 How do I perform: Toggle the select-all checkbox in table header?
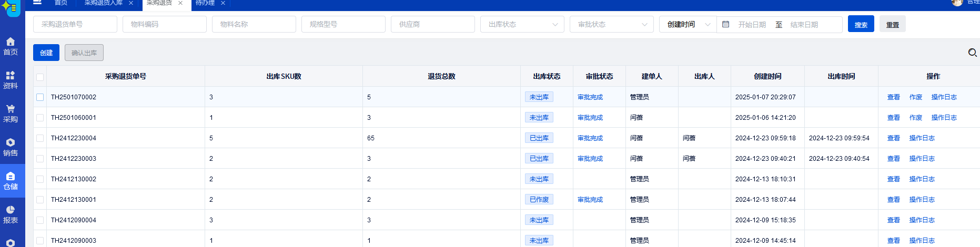(40, 77)
